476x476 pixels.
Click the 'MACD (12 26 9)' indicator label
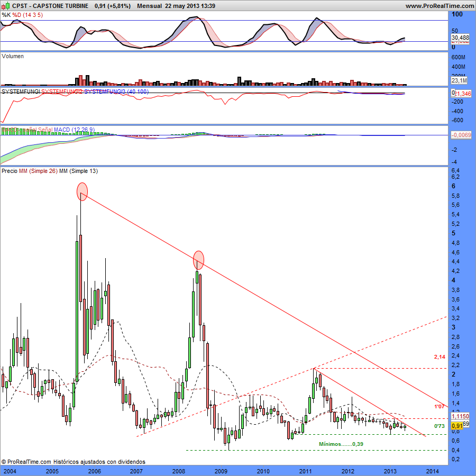pyautogui.click(x=75, y=130)
